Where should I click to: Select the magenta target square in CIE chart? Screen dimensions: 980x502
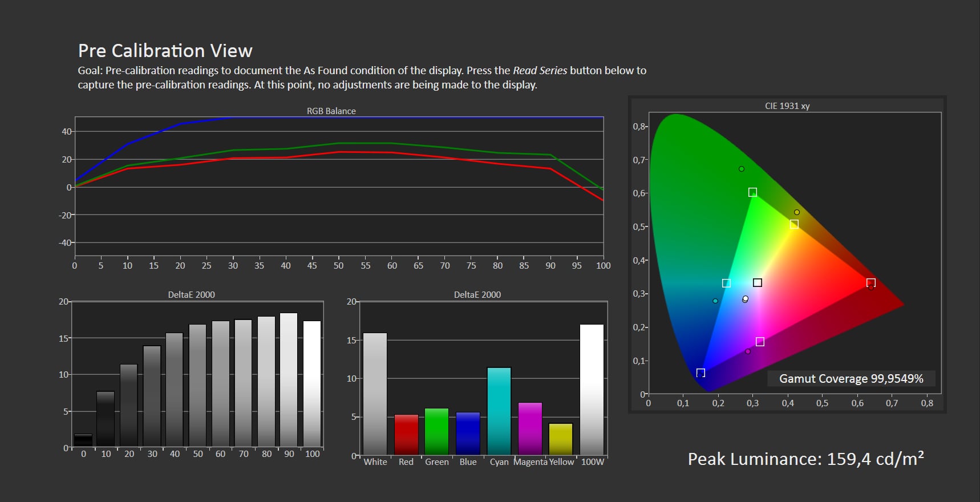pos(760,342)
